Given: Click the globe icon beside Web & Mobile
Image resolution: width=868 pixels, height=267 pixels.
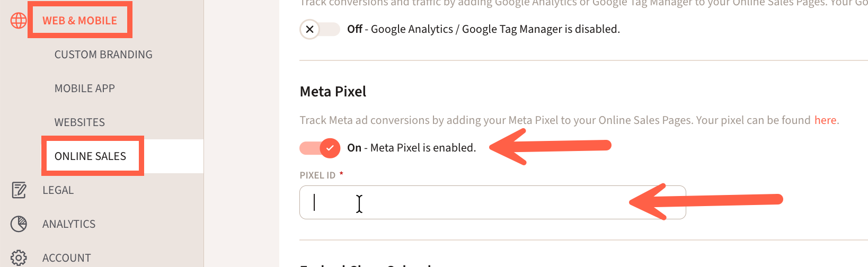Looking at the screenshot, I should tap(19, 21).
